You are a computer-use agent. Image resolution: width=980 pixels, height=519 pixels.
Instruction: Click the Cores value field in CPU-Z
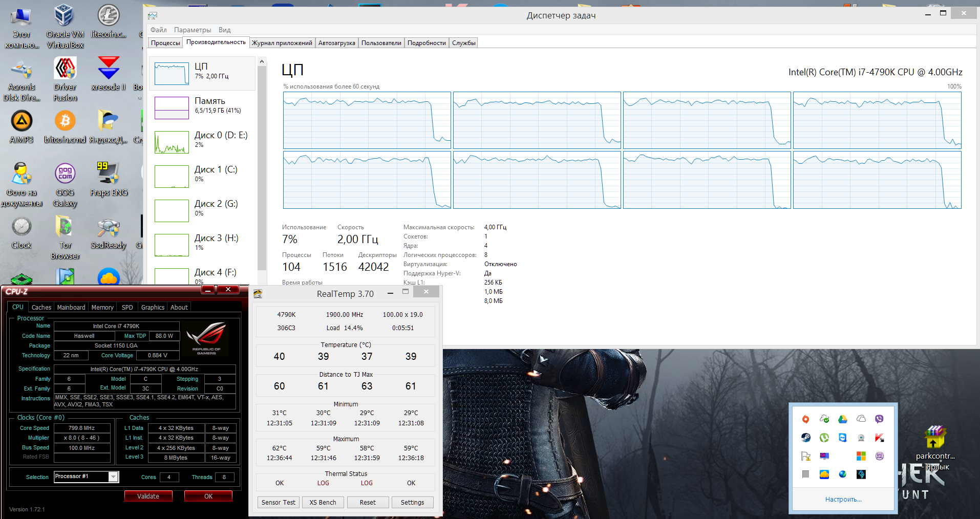169,477
